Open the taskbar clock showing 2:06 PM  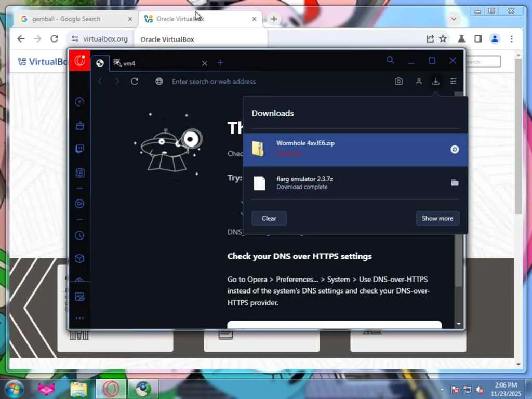[506, 390]
